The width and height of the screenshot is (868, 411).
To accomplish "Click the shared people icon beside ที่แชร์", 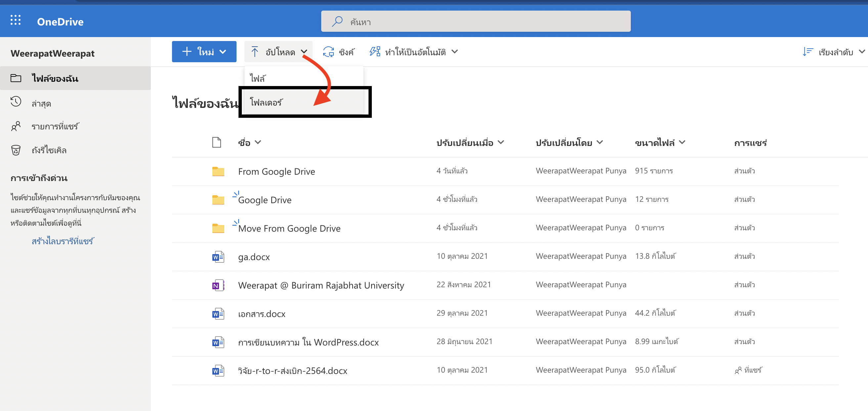I will [738, 371].
